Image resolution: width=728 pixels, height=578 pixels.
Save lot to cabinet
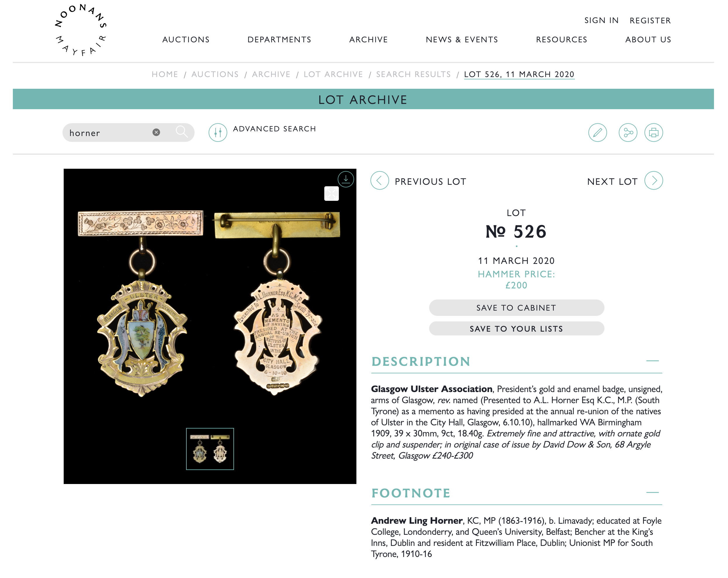[x=516, y=307]
